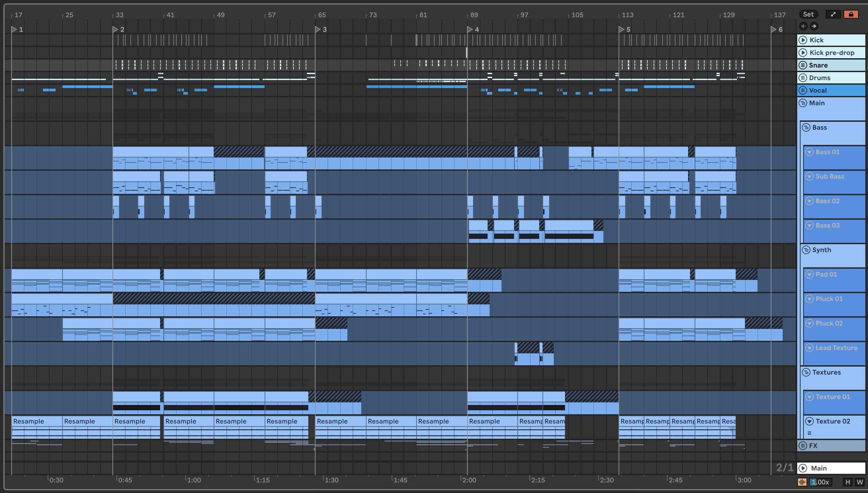Click the Kick pre-drop track play icon
868x493 pixels.
pos(803,53)
